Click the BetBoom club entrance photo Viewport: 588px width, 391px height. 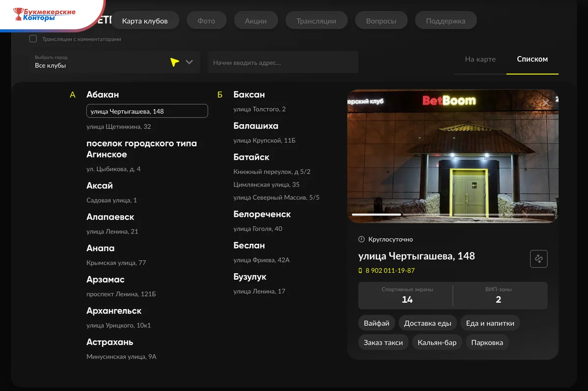pos(453,156)
